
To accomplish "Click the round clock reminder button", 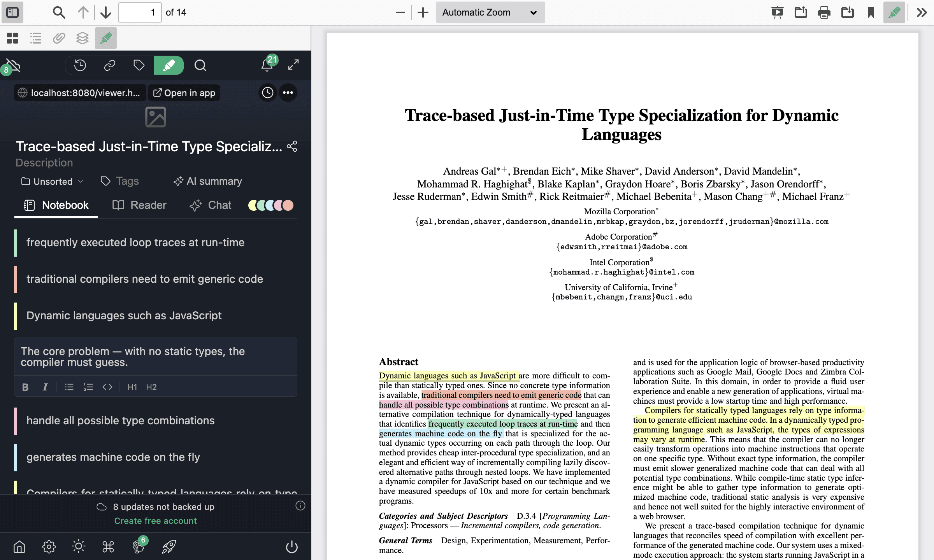I will tap(267, 93).
